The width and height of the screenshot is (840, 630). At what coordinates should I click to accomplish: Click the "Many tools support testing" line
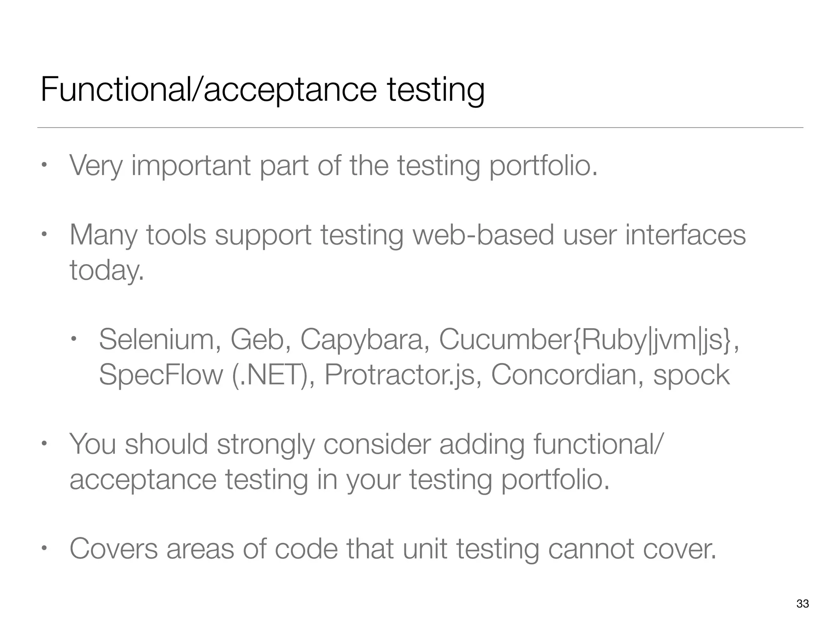pos(407,235)
